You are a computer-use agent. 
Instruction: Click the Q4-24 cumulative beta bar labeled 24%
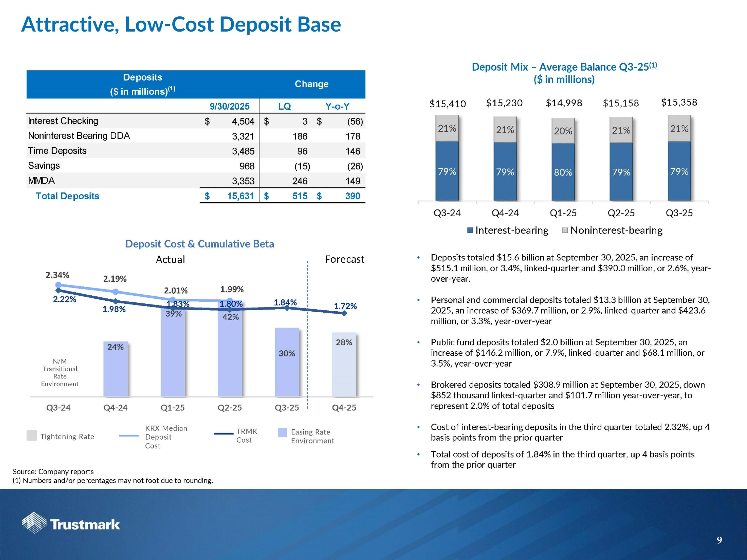click(116, 369)
